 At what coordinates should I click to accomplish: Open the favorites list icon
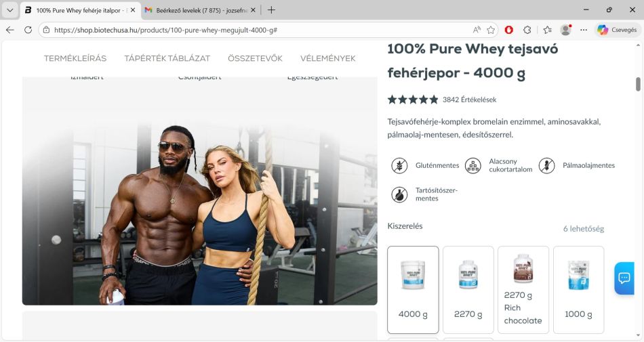[548, 30]
